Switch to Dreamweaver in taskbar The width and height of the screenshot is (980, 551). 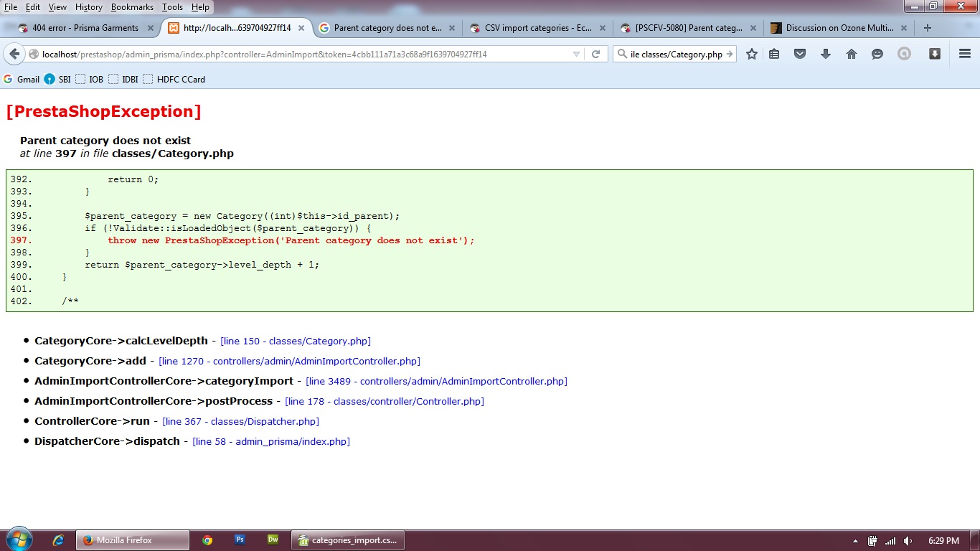click(x=273, y=540)
